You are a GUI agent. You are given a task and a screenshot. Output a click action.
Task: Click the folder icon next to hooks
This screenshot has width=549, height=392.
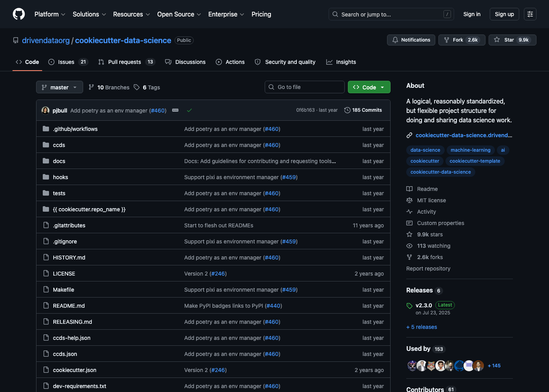click(x=46, y=177)
